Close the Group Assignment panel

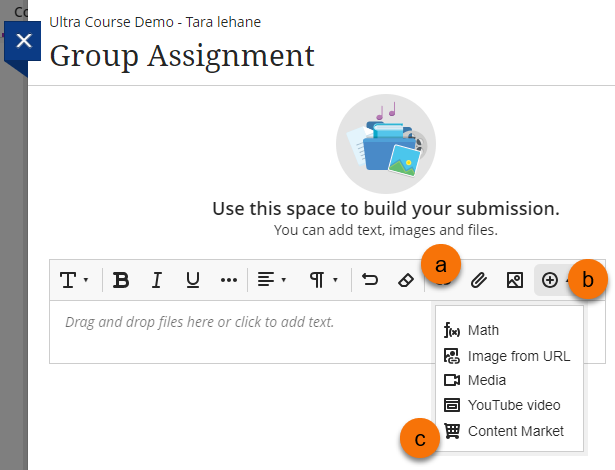pos(24,42)
